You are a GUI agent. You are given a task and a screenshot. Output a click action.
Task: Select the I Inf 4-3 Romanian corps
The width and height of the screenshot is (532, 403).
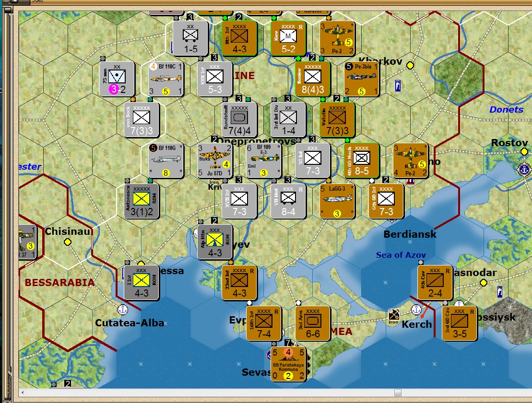point(142,283)
